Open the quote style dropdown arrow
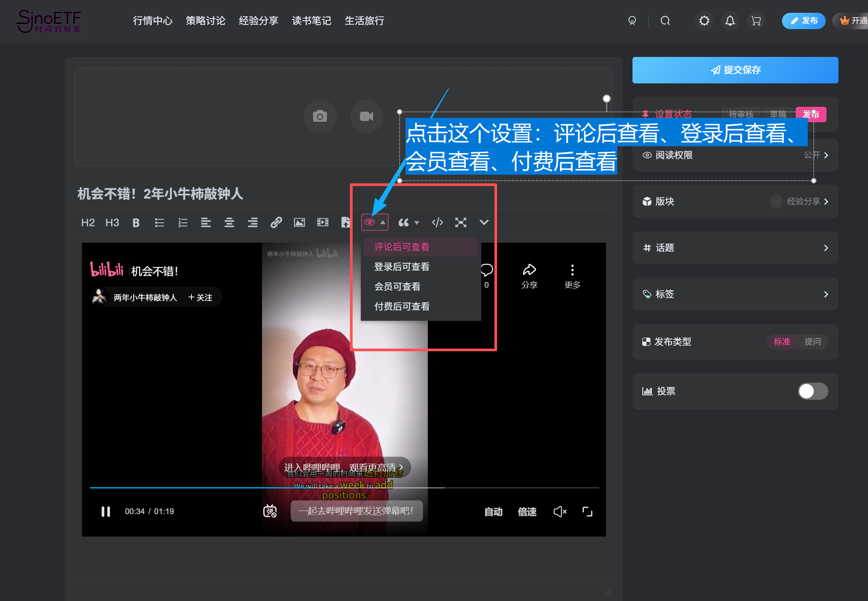868x601 pixels. pos(417,223)
